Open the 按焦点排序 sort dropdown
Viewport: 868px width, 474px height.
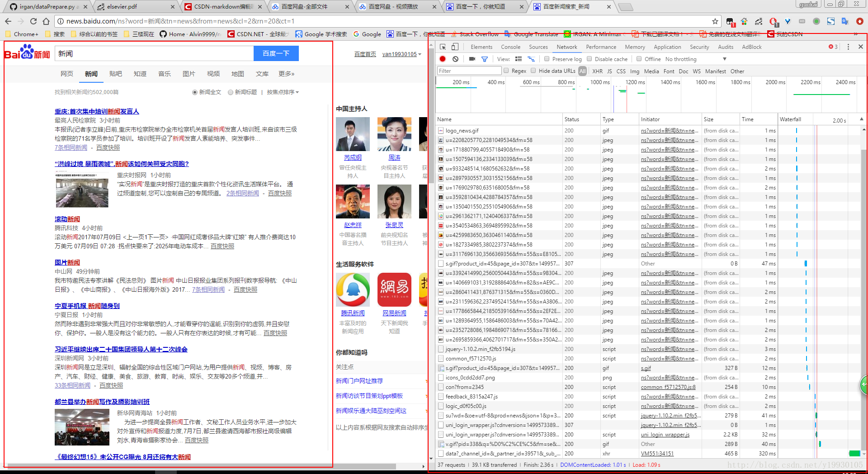283,92
